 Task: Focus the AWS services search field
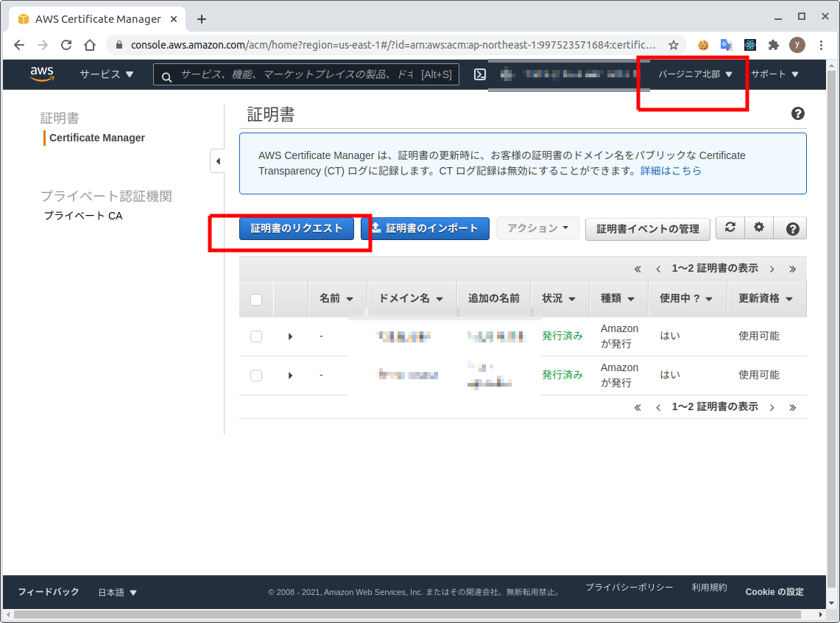pyautogui.click(x=306, y=74)
